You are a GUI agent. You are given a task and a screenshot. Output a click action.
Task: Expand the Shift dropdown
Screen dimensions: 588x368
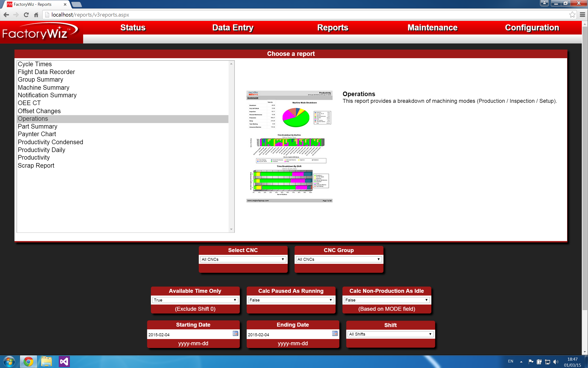pos(390,334)
